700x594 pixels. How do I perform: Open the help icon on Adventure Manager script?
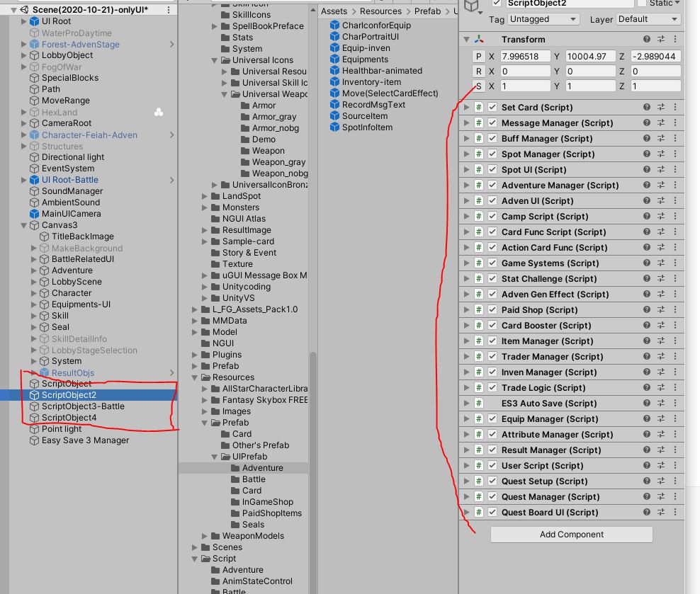(646, 185)
